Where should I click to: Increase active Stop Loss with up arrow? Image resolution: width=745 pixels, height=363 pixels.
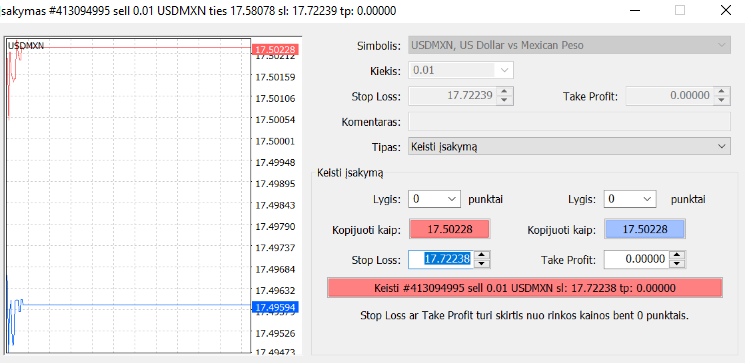[x=482, y=256]
